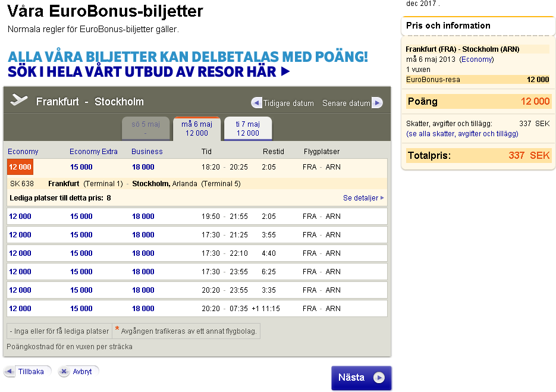Click the arrow after the blue banner headline

tap(285, 72)
